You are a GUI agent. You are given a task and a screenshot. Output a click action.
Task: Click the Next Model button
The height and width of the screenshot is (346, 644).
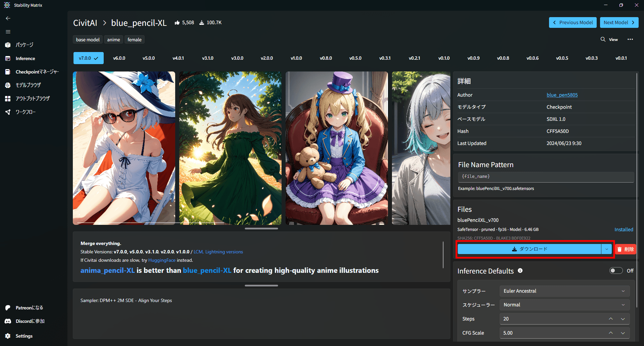[619, 22]
